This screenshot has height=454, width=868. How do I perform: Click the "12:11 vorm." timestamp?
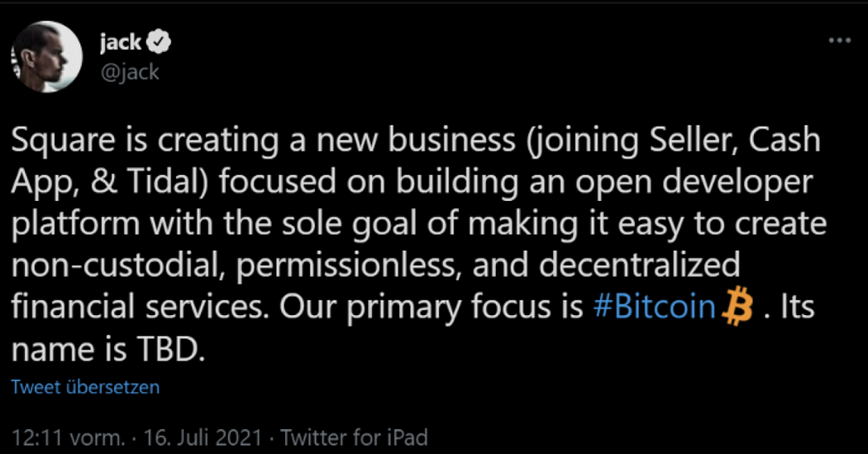click(x=69, y=437)
